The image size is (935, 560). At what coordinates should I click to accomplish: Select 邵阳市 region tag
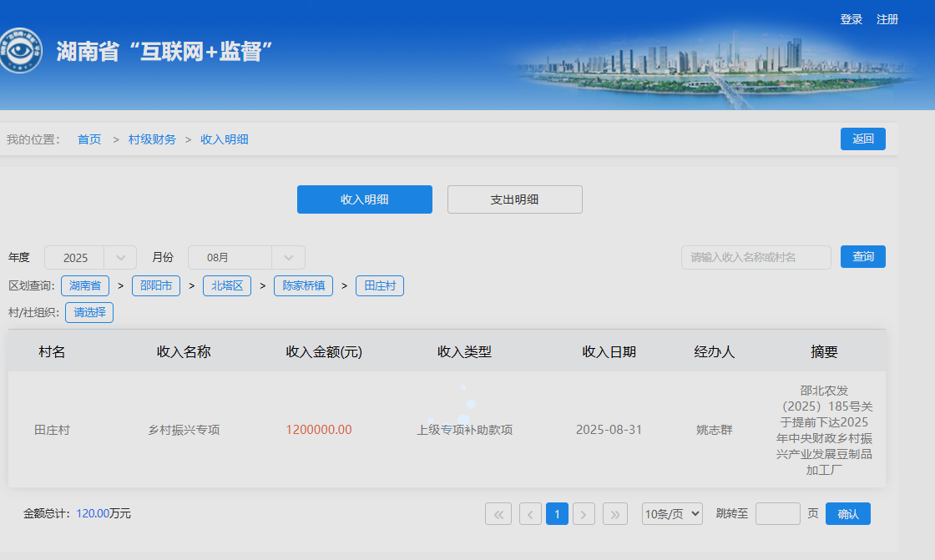click(156, 286)
